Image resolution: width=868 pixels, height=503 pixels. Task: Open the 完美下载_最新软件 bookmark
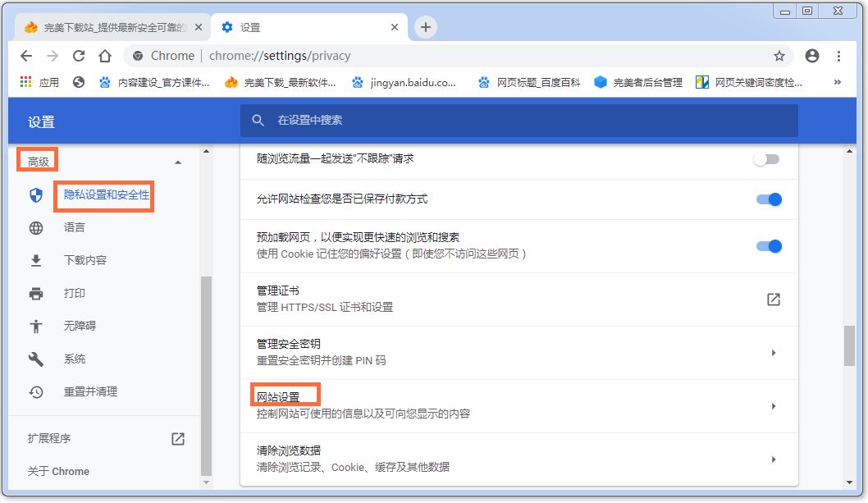coord(281,83)
